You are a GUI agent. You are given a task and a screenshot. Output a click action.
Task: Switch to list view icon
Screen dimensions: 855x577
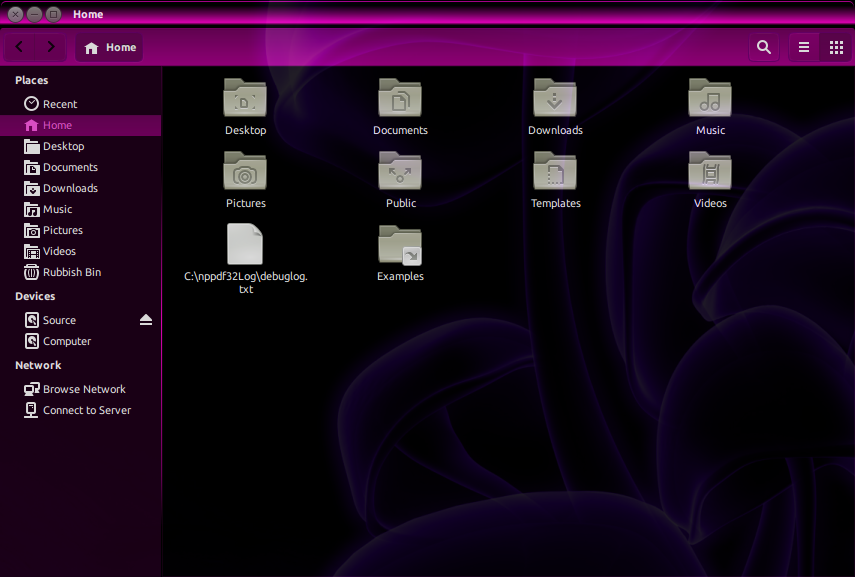coord(804,47)
